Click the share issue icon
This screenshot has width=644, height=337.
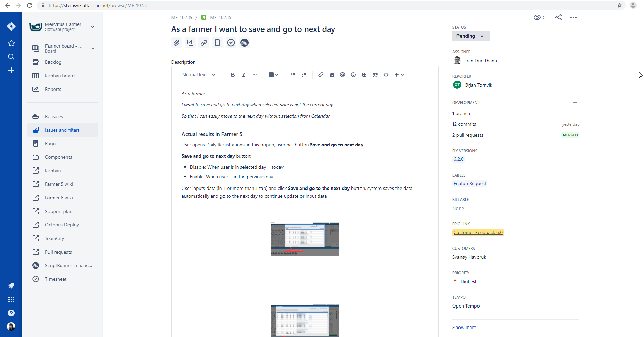coord(559,17)
